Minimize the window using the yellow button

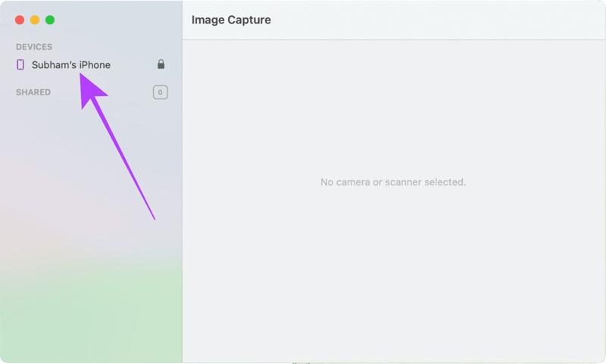tap(35, 20)
